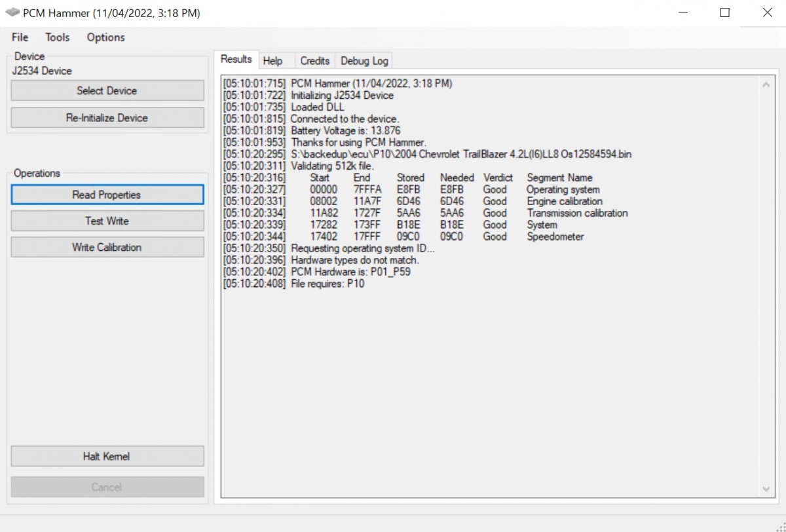The width and height of the screenshot is (786, 532).
Task: Click the PCM Hammer title bar icon
Action: click(x=12, y=12)
